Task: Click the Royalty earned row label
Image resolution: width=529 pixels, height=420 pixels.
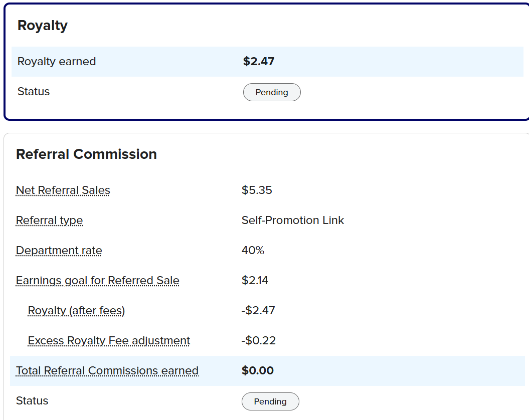Action: 57,62
